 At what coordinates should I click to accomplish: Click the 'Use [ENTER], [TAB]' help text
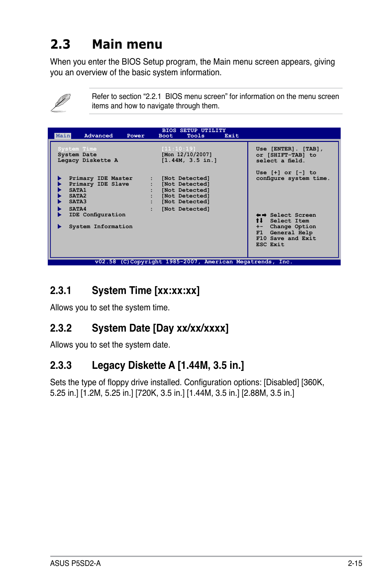coord(290,155)
